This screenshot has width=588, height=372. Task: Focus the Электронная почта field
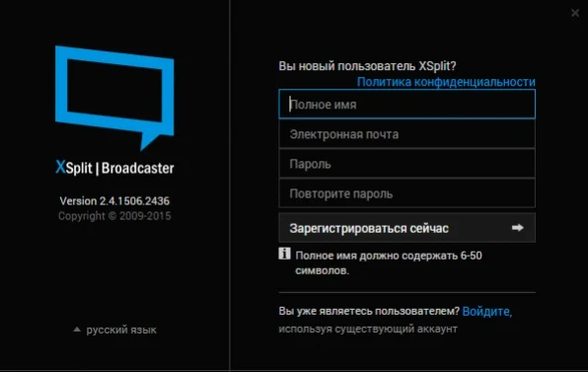click(406, 134)
